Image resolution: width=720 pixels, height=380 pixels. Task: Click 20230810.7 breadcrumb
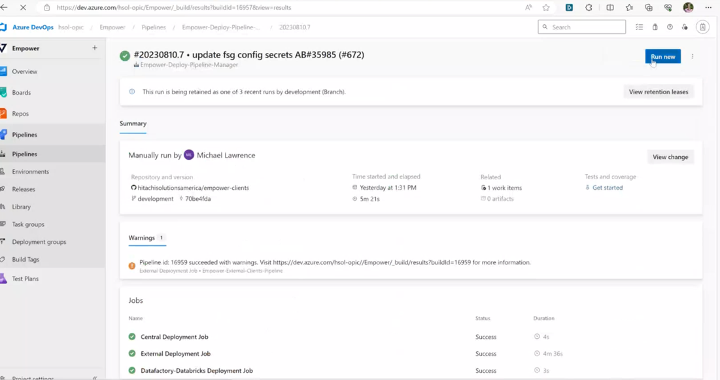(295, 27)
